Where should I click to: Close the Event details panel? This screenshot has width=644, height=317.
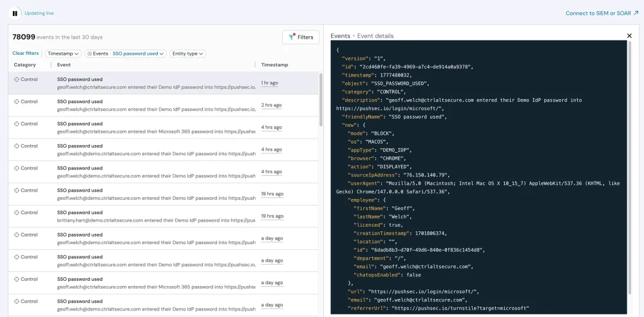[629, 36]
